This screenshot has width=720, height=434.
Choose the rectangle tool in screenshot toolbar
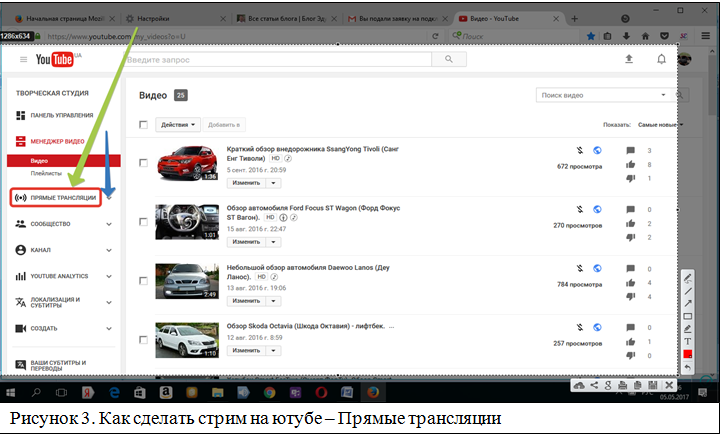[687, 316]
